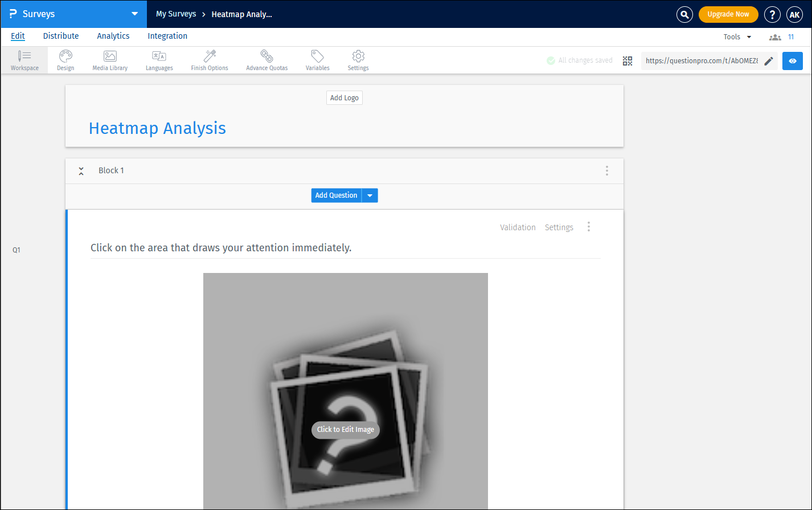Open survey Settings from the toolbar
Viewport: 812px width, 510px height.
[x=358, y=60]
